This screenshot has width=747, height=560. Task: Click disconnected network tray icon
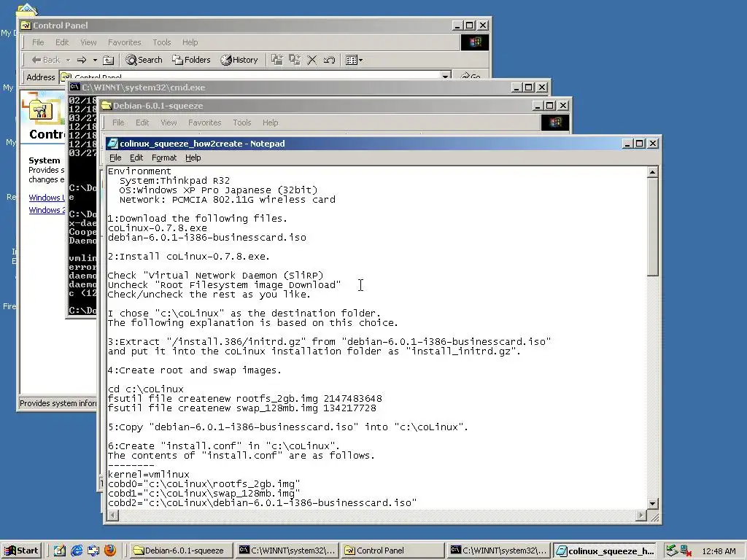coord(686,551)
